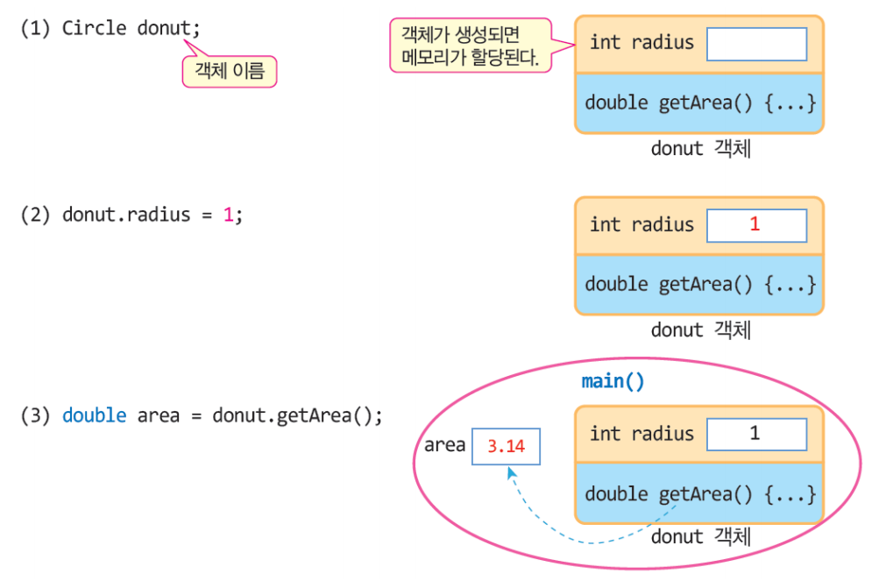This screenshot has width=893, height=588.
Task: Click the blue 'double' keyword in step (3)
Action: coord(94,415)
